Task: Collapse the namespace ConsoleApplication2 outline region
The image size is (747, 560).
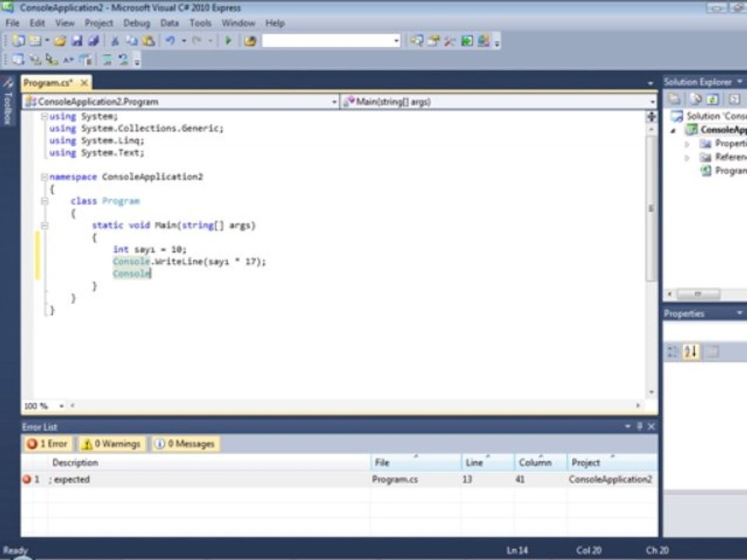Action: (x=44, y=177)
